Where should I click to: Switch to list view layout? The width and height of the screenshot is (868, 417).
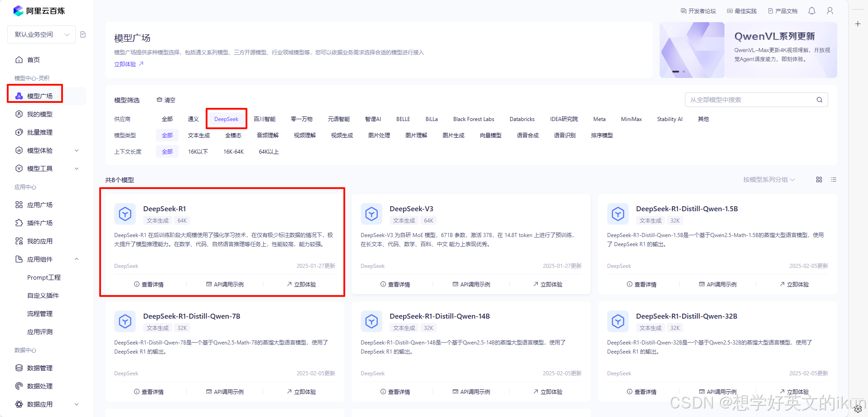834,179
